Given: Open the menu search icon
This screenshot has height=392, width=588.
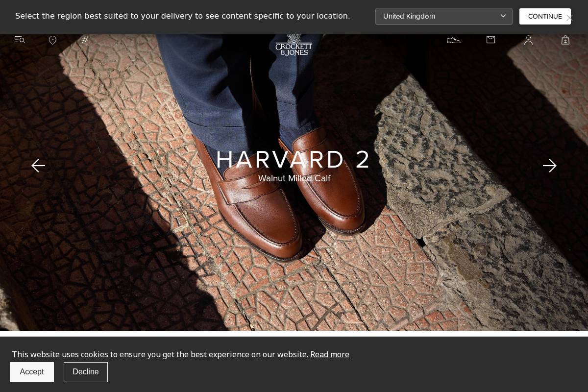Looking at the screenshot, I should pyautogui.click(x=20, y=40).
